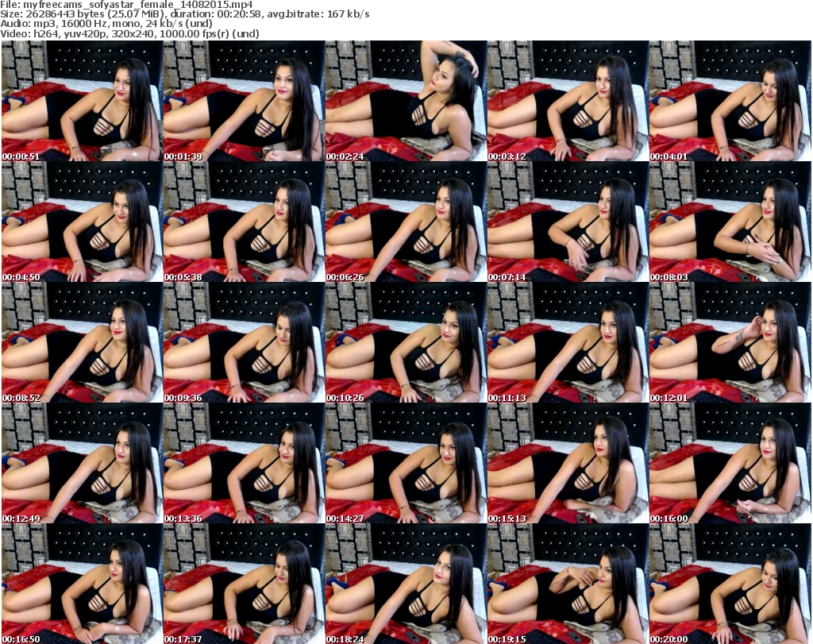Select the thumbnail stamped 00:13:36
The height and width of the screenshot is (644, 813).
245,464
